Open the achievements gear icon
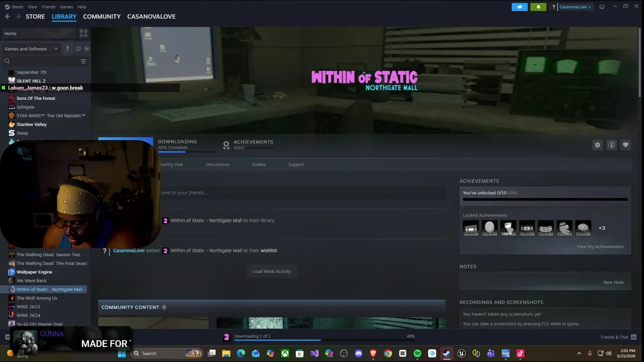Screen dimensions: 644x362 click(x=226, y=145)
